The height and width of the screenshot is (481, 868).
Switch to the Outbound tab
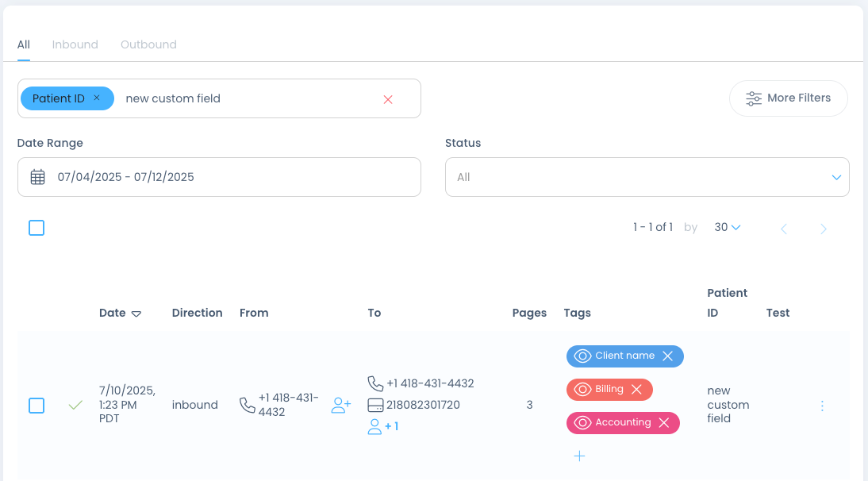(x=148, y=44)
